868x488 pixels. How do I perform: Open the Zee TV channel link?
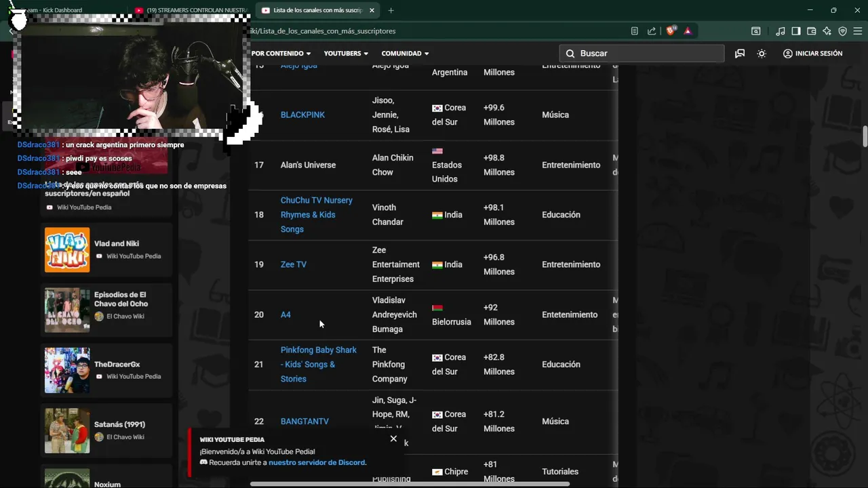(294, 265)
